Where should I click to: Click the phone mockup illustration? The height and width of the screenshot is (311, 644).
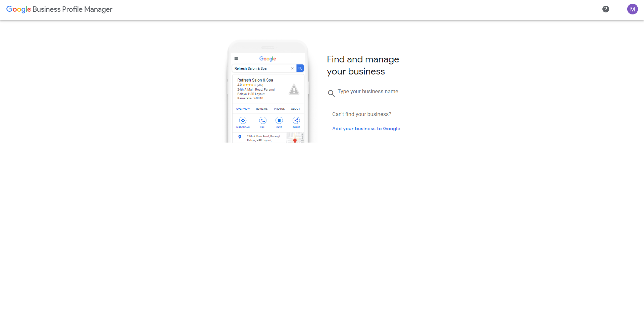(x=268, y=91)
